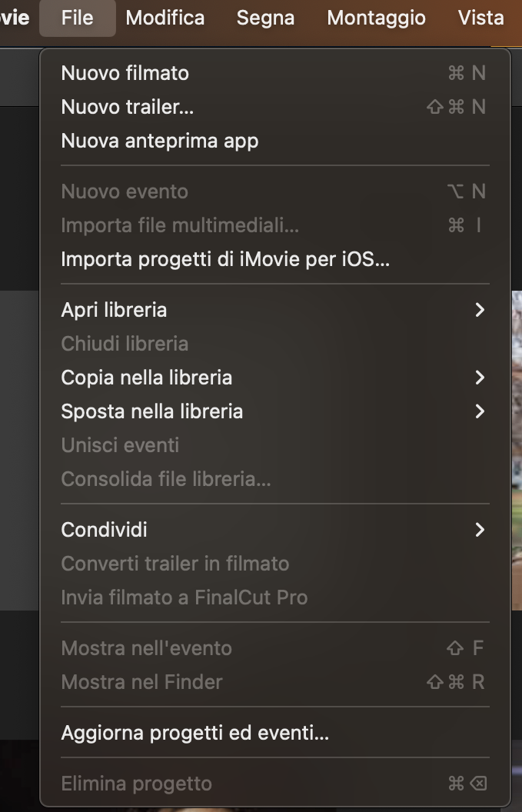
Task: Expand the Apri libreria submenu chevron
Action: (x=480, y=310)
